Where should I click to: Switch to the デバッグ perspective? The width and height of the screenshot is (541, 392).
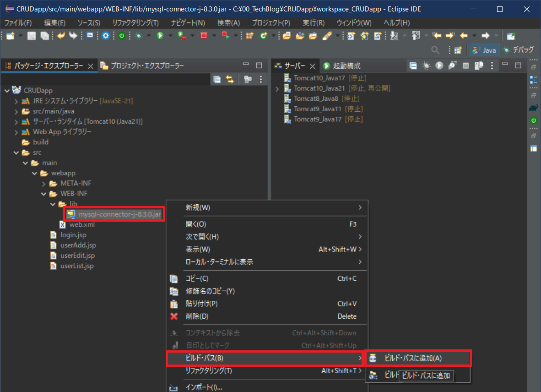[519, 50]
